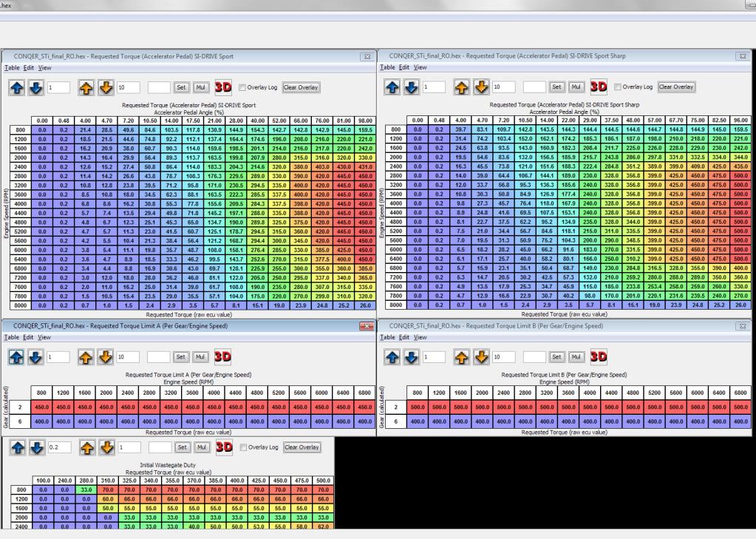Click the fine increment value field in Sport window
756x539 pixels.
[59, 87]
